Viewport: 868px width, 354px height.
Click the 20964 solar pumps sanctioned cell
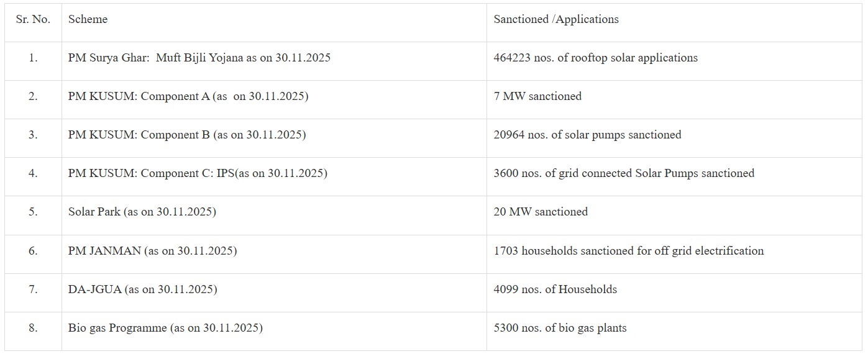587,135
